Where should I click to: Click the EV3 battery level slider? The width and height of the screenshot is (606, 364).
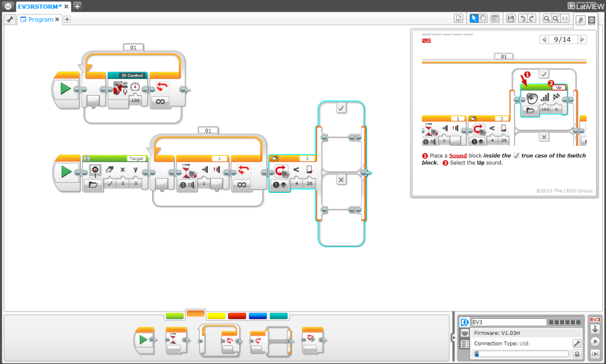pos(521,353)
